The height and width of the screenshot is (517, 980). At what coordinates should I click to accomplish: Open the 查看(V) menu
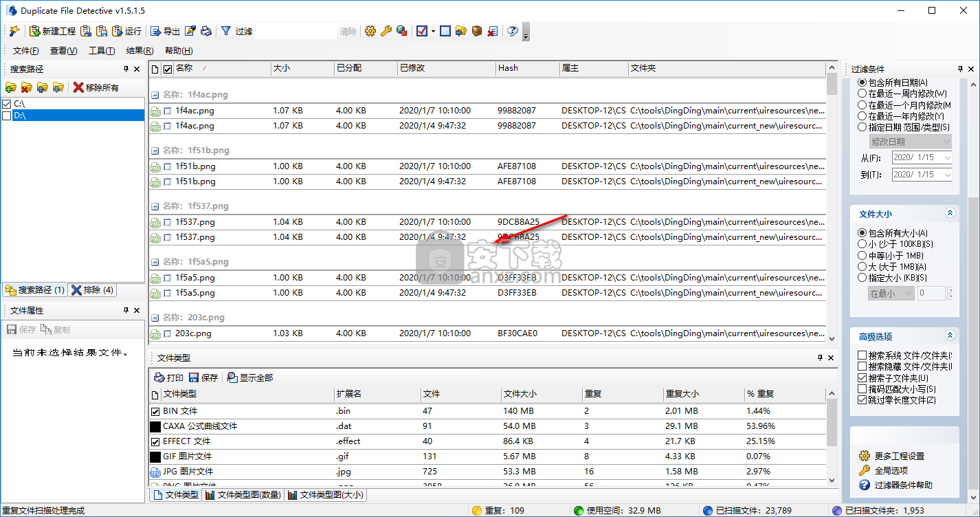click(64, 51)
